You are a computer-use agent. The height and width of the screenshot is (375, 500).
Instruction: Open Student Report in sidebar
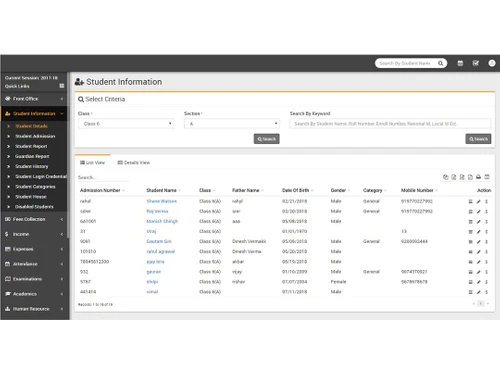(x=31, y=146)
